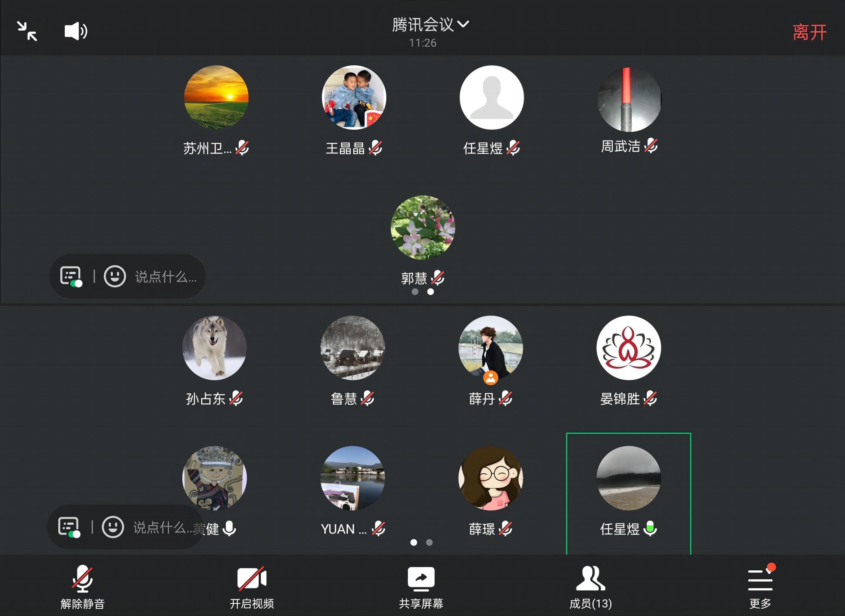Select 薛丹's avatar photo
The width and height of the screenshot is (845, 616).
490,348
